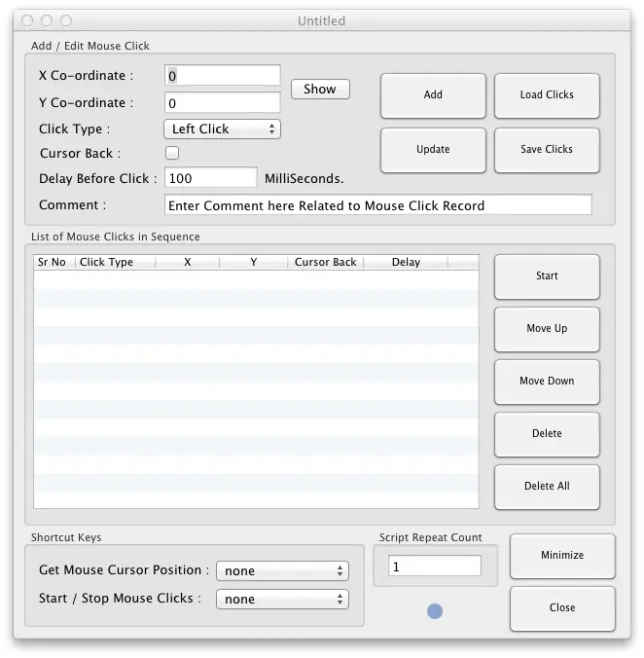Click Show next to the coordinates
The image size is (644, 658).
pos(320,90)
